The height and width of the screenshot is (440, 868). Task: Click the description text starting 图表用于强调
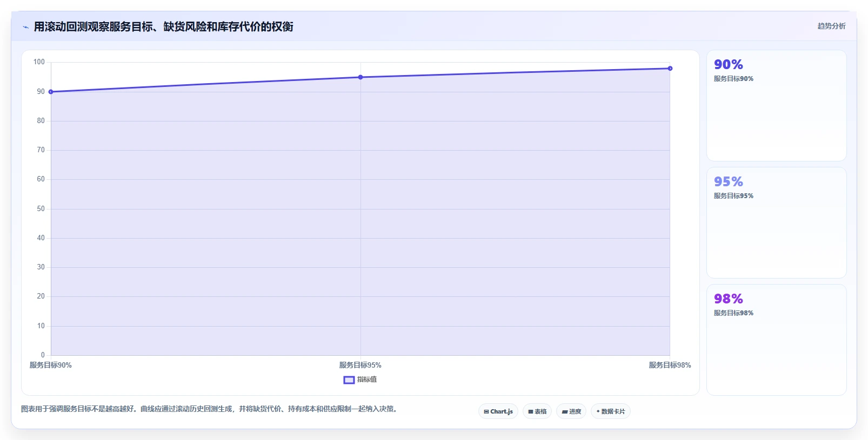point(211,409)
